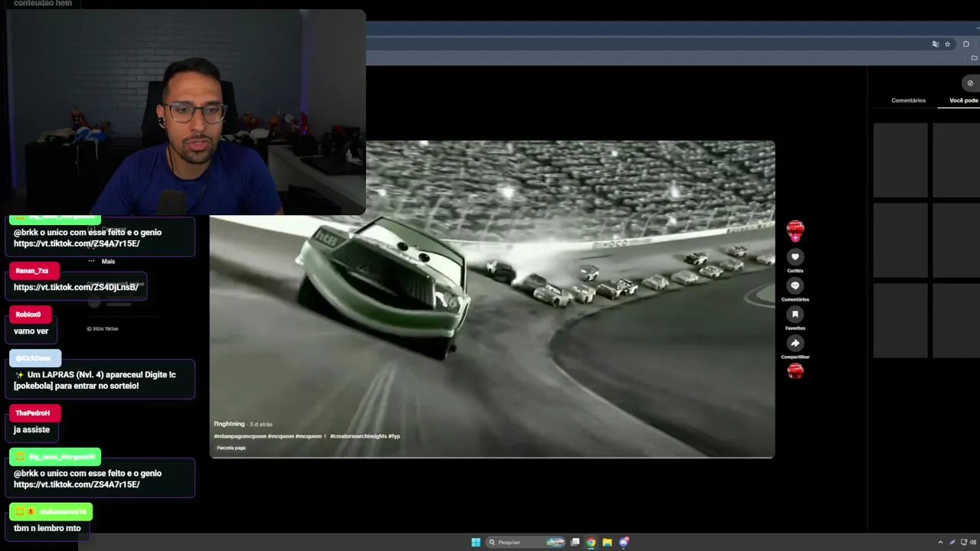Open the bookmarks folder icon in the bookmarks bar
The image size is (980, 551).
click(x=974, y=58)
